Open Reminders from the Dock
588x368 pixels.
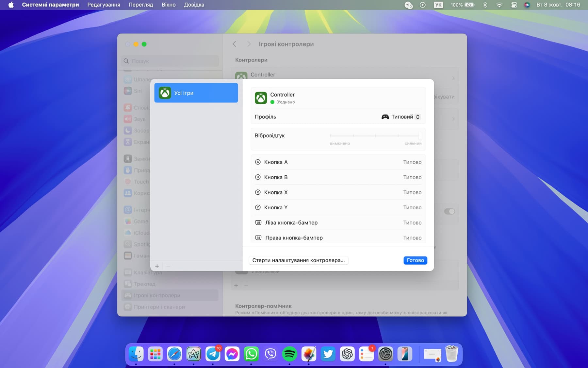pos(367,354)
